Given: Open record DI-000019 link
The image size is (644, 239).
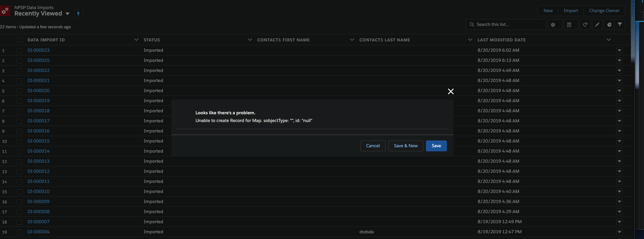Looking at the screenshot, I should tap(39, 101).
